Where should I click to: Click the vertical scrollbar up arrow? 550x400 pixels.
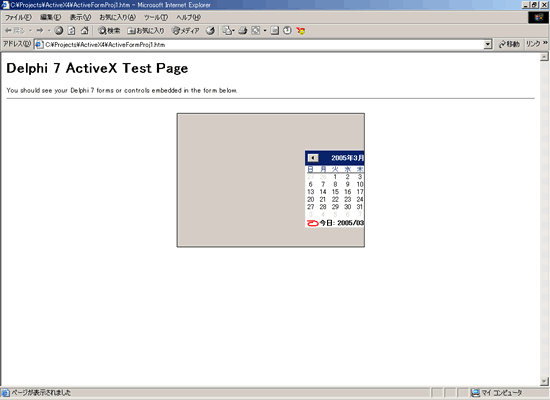coord(544,57)
